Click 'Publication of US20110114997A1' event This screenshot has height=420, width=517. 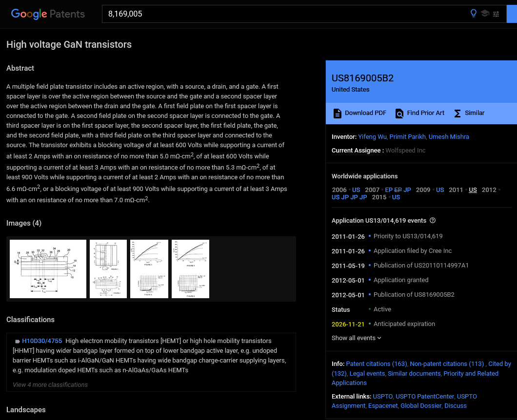421,266
